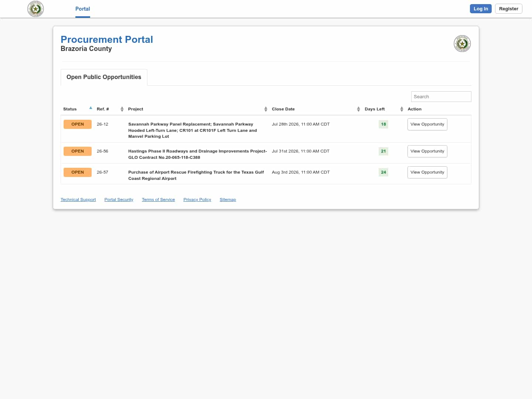Select reference number 26-12
The width and height of the screenshot is (532, 399).
[x=102, y=124]
